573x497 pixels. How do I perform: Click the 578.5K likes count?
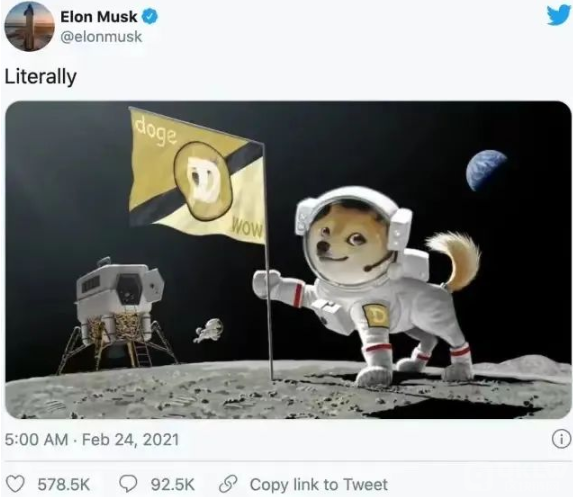64,485
